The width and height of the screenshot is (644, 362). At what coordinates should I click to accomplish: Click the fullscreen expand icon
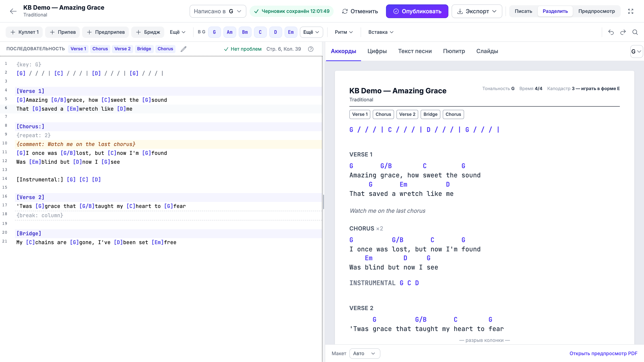pyautogui.click(x=631, y=11)
